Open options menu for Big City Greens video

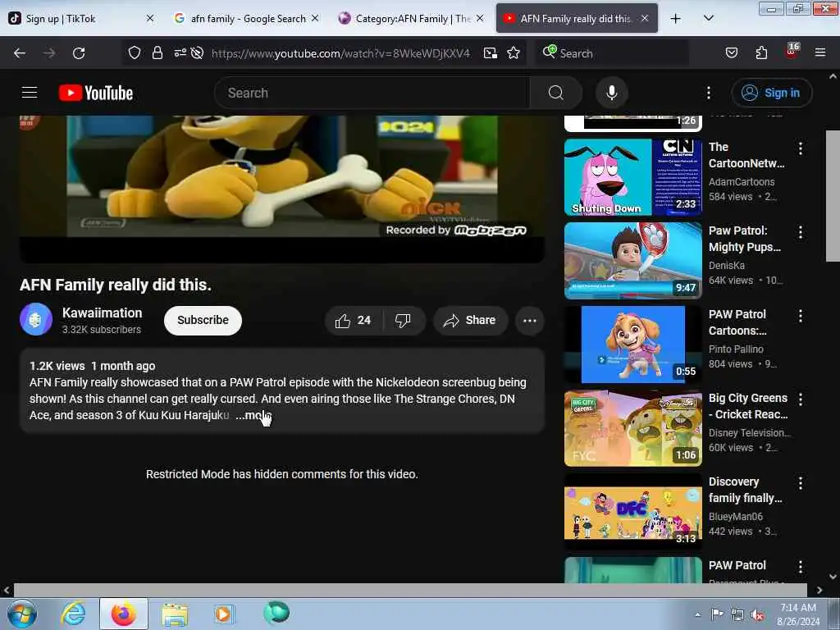coord(801,399)
